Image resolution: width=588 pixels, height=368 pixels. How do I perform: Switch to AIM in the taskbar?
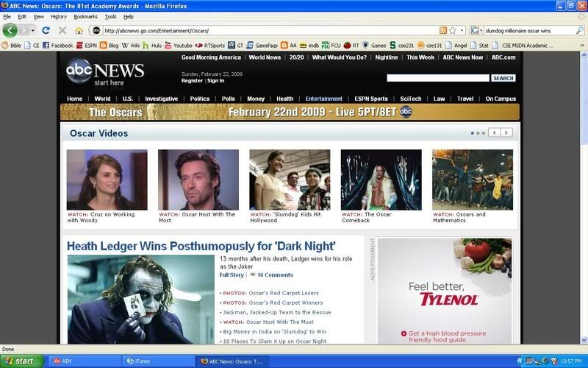click(x=85, y=361)
